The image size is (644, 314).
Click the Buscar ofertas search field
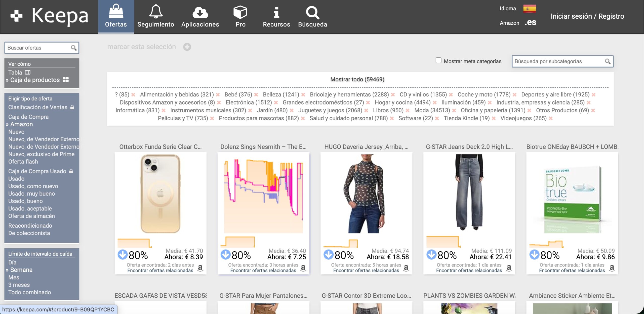click(38, 48)
